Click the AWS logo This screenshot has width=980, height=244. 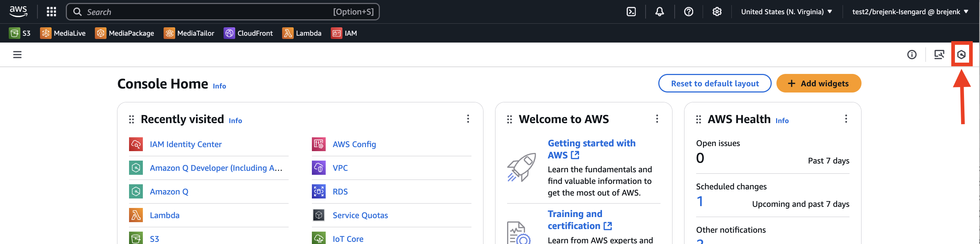click(18, 11)
